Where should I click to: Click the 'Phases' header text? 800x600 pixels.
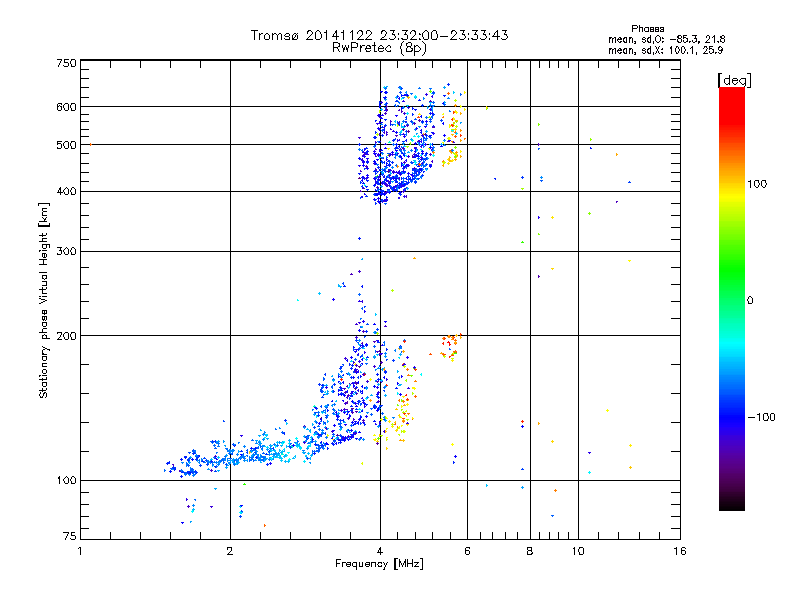pos(647,29)
